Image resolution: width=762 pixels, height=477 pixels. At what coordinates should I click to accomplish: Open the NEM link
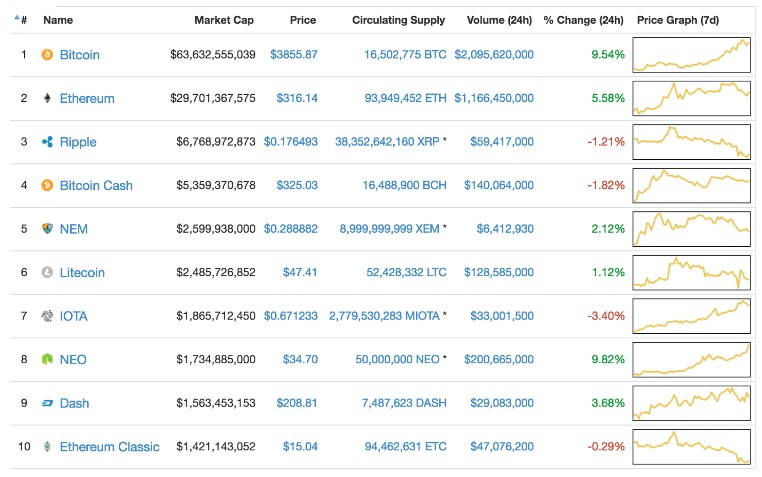click(x=74, y=229)
